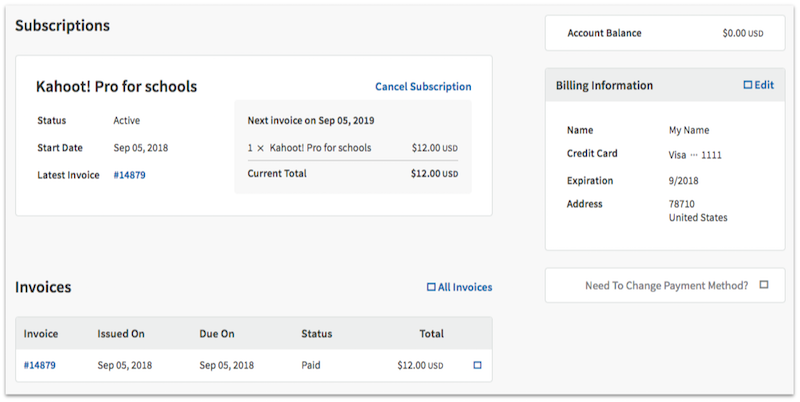This screenshot has width=800, height=402.
Task: Click the Billing Information header
Action: (604, 85)
